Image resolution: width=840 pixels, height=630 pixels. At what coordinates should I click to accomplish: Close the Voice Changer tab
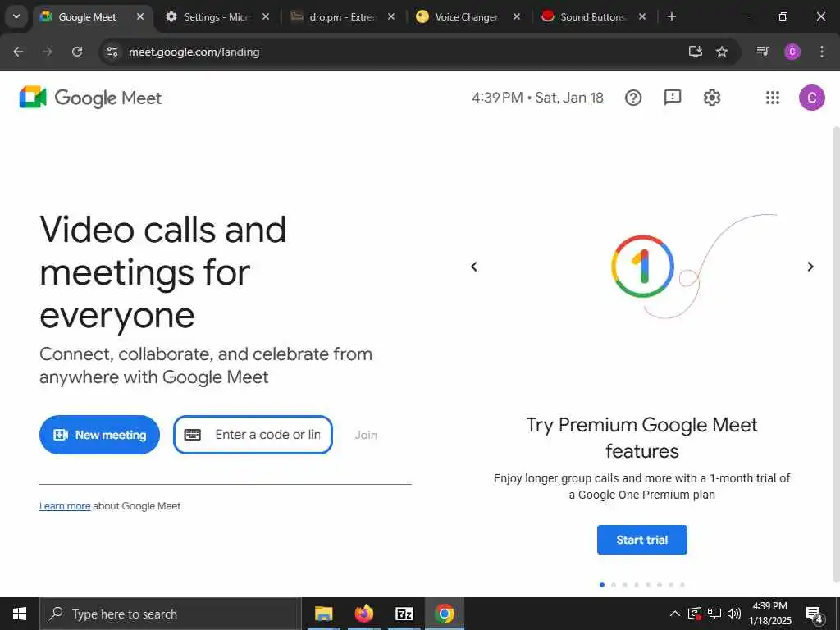pos(517,17)
